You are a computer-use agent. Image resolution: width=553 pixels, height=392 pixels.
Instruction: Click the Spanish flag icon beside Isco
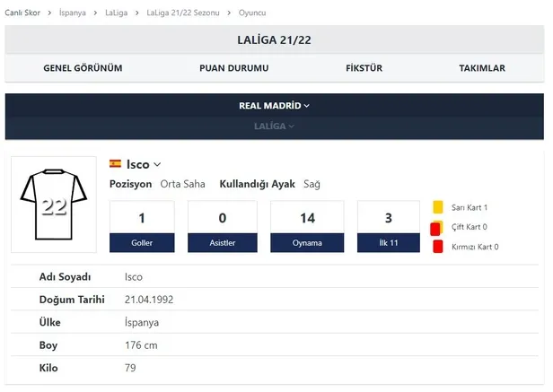click(115, 164)
